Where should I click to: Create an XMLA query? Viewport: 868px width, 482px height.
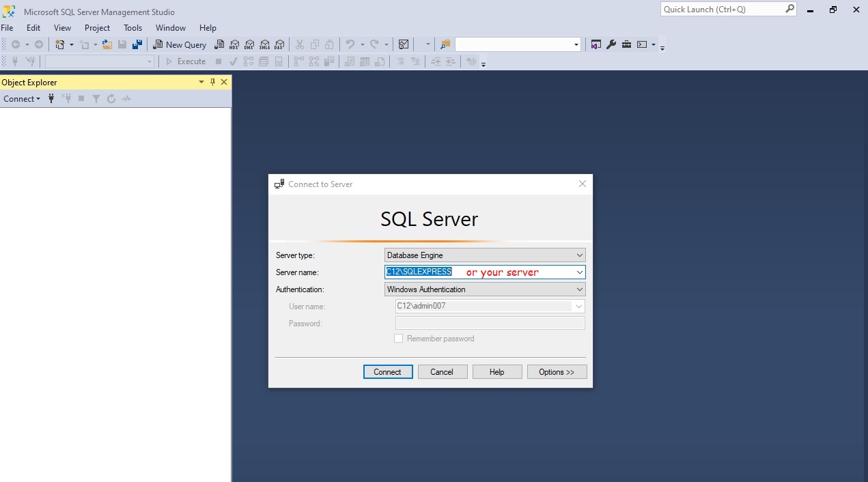tap(264, 44)
